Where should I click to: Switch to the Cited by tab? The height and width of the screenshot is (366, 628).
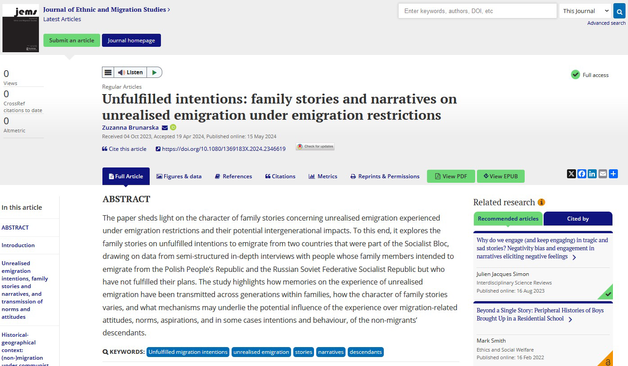(x=578, y=219)
